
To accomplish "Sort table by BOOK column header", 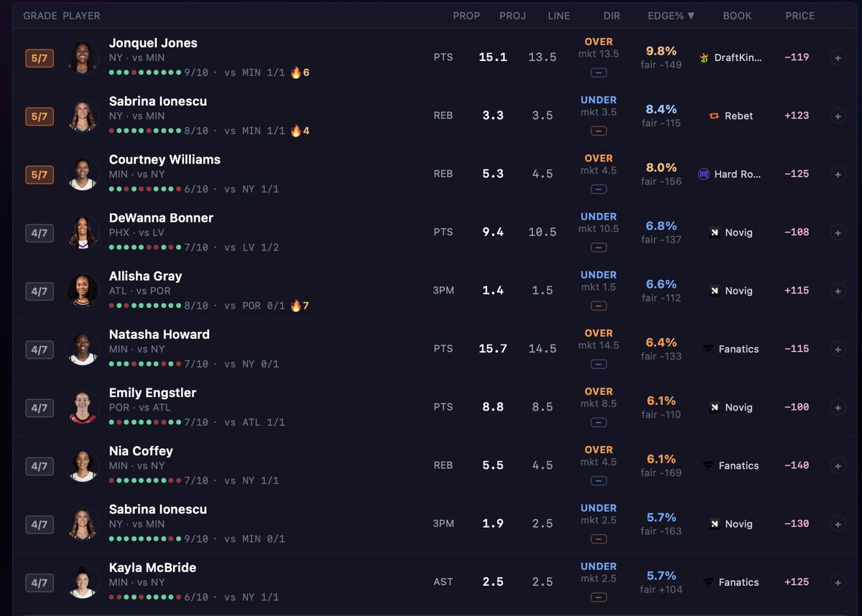I will pos(737,16).
